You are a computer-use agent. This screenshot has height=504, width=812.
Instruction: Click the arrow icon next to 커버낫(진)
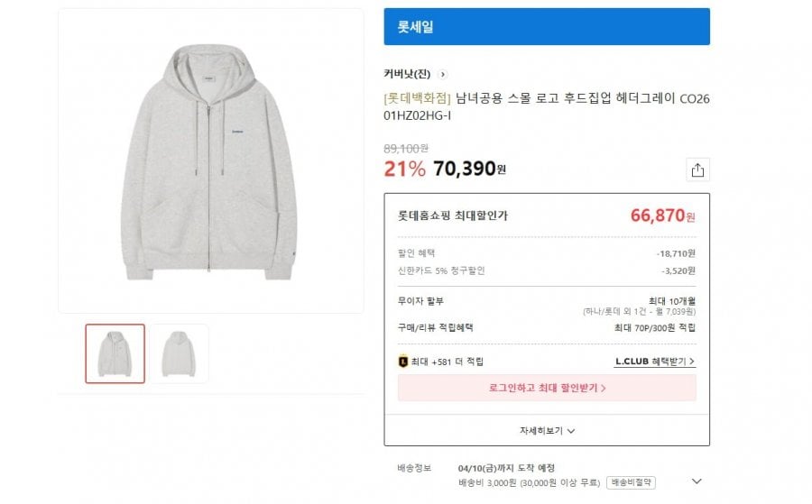[x=443, y=74]
